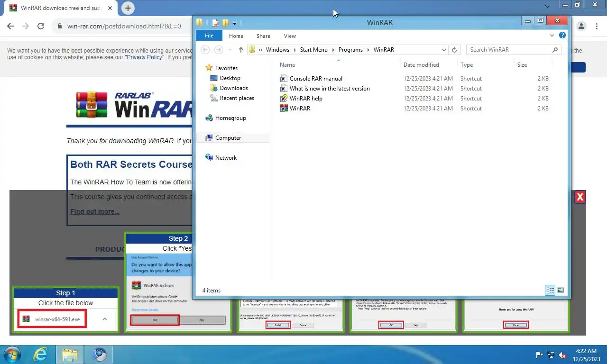Select the Console RAR manual shortcut icon

point(284,79)
